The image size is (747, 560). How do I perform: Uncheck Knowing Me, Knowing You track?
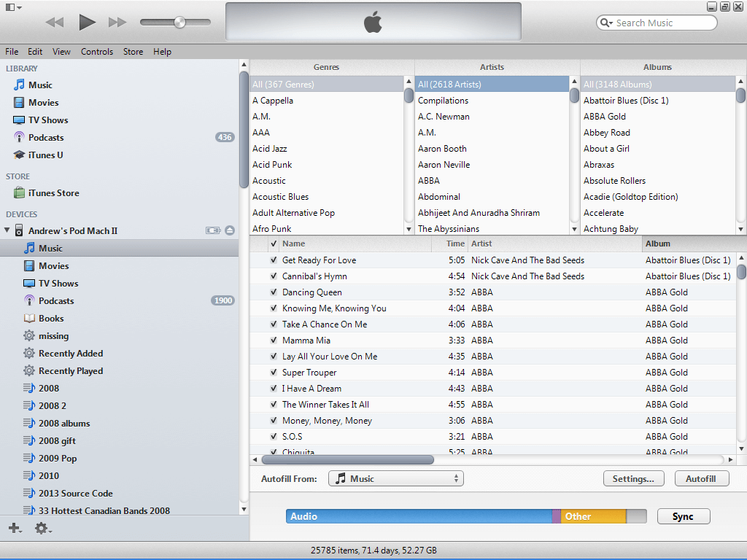pyautogui.click(x=274, y=308)
